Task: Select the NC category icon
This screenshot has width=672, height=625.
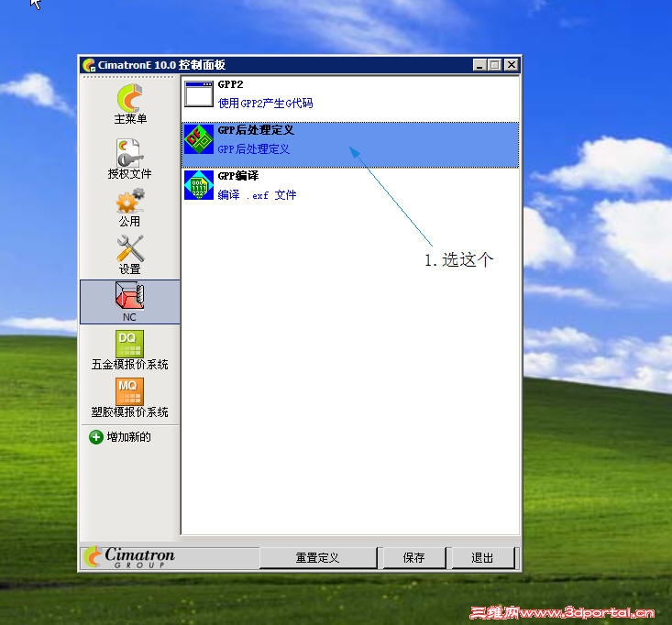Action: [130, 295]
